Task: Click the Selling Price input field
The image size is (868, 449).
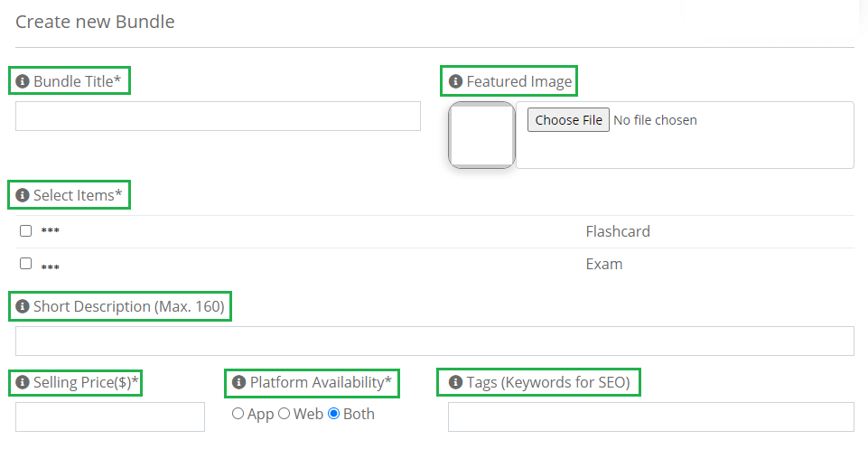Action: (x=110, y=416)
